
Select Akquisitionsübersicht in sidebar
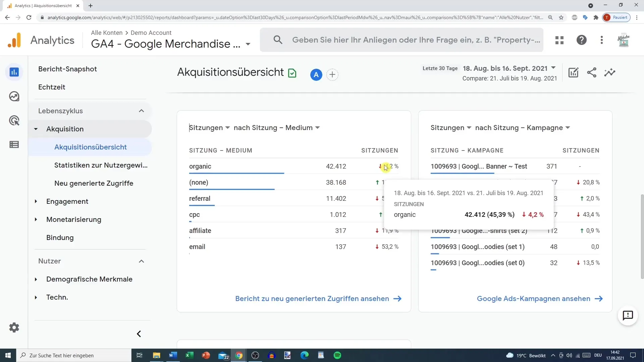click(90, 147)
